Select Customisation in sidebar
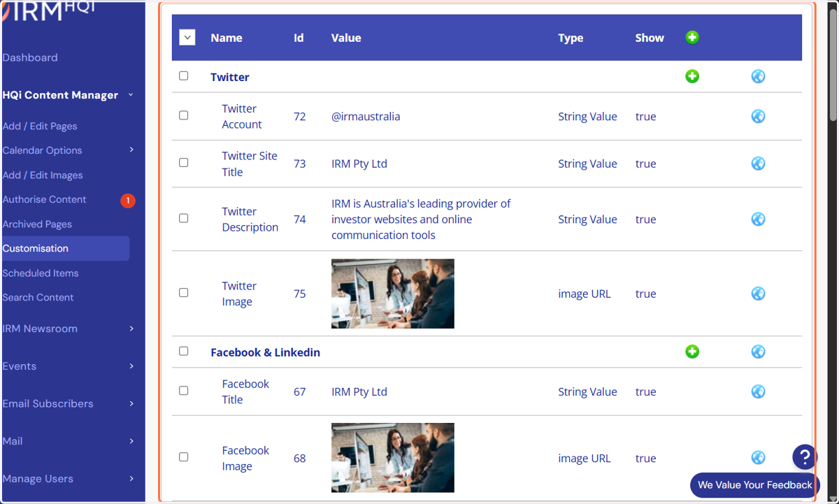Image resolution: width=839 pixels, height=504 pixels. click(x=65, y=248)
